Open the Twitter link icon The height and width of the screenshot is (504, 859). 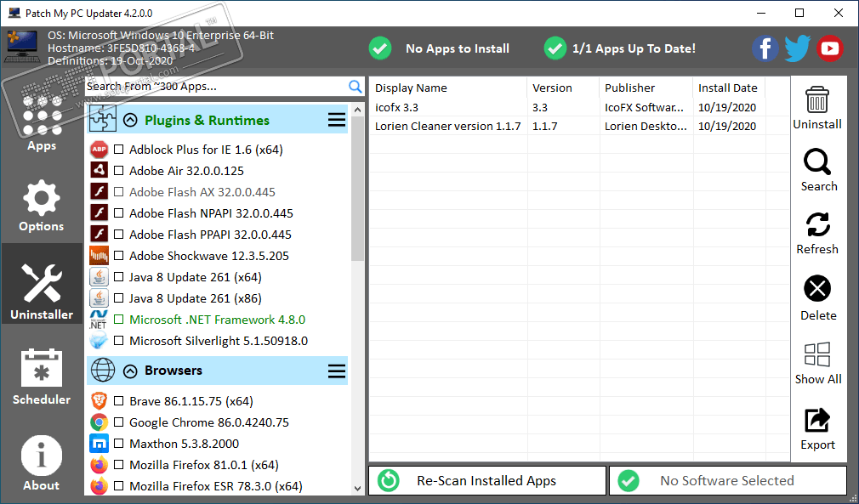pyautogui.click(x=798, y=48)
